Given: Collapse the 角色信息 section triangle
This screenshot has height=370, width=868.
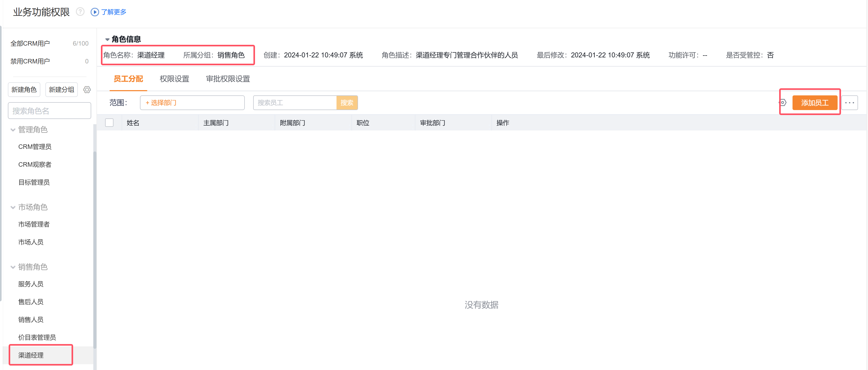Looking at the screenshot, I should pyautogui.click(x=107, y=39).
